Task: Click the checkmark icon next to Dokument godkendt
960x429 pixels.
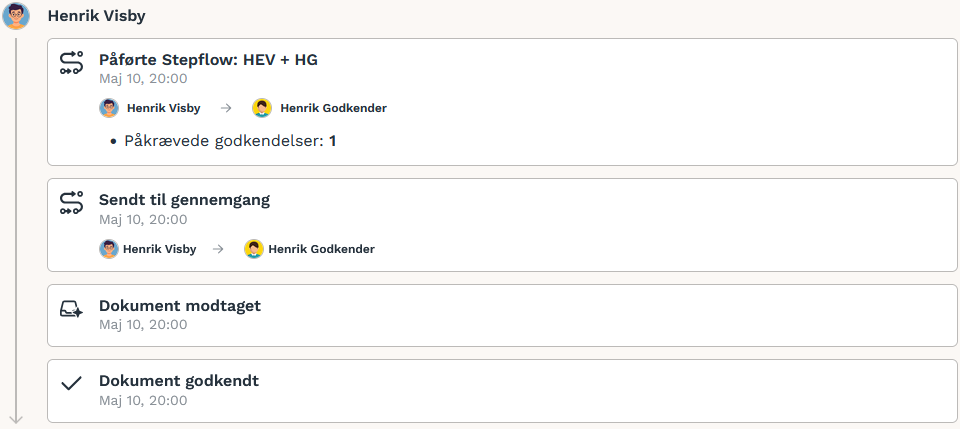Action: 71,384
